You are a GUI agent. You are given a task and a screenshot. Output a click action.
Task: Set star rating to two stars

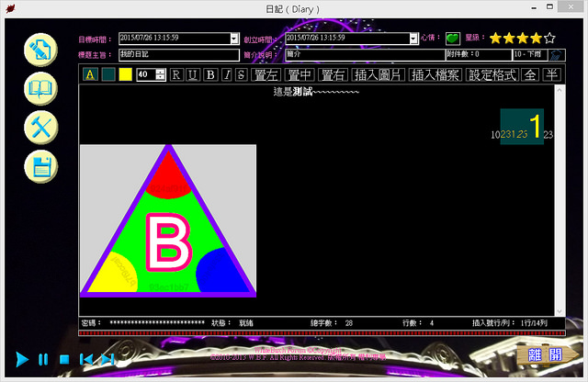click(509, 38)
